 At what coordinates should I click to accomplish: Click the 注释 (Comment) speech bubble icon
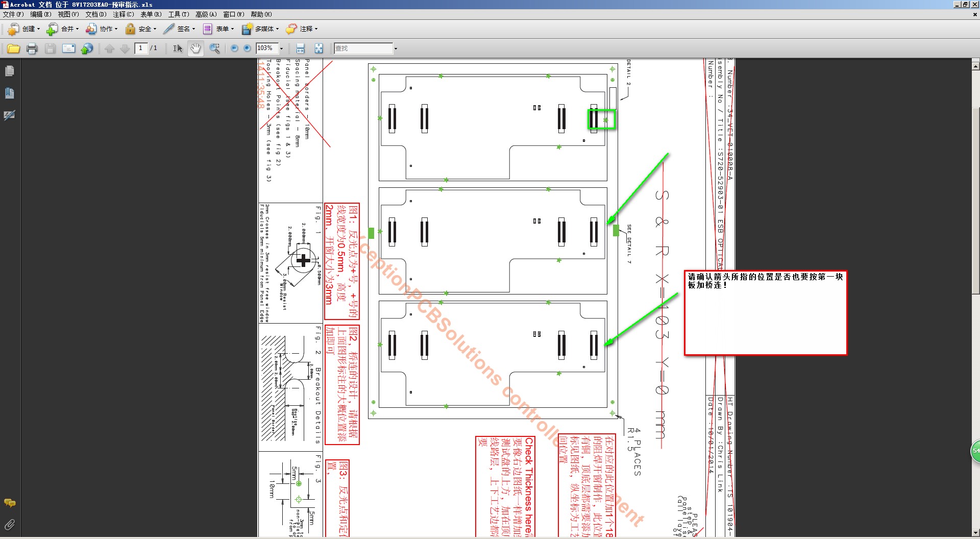pos(291,29)
